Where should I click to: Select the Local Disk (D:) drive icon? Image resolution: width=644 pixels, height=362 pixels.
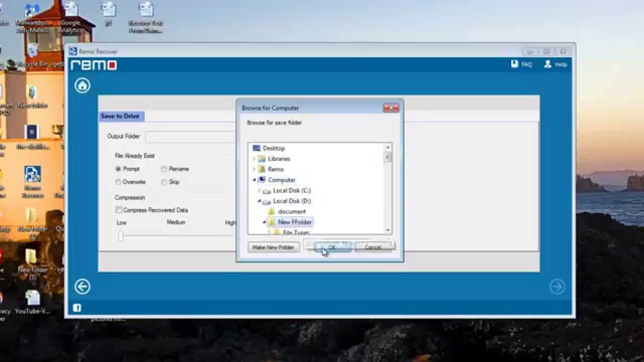267,201
